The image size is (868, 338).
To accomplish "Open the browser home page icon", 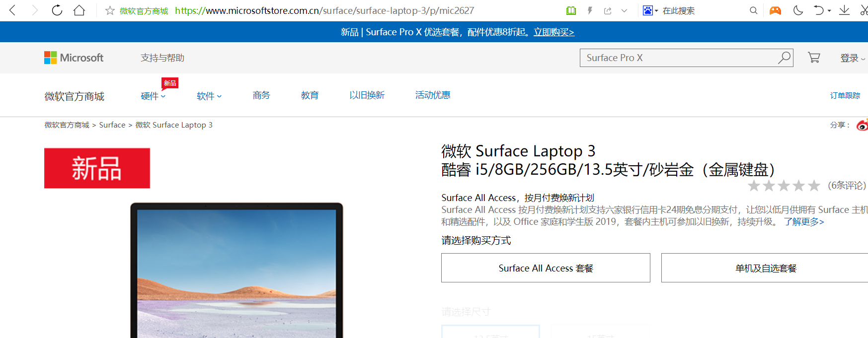I will [79, 10].
